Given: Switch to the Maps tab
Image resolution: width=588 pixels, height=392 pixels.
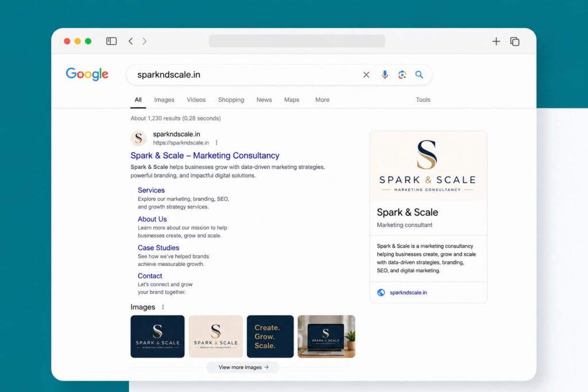Looking at the screenshot, I should pos(292,100).
